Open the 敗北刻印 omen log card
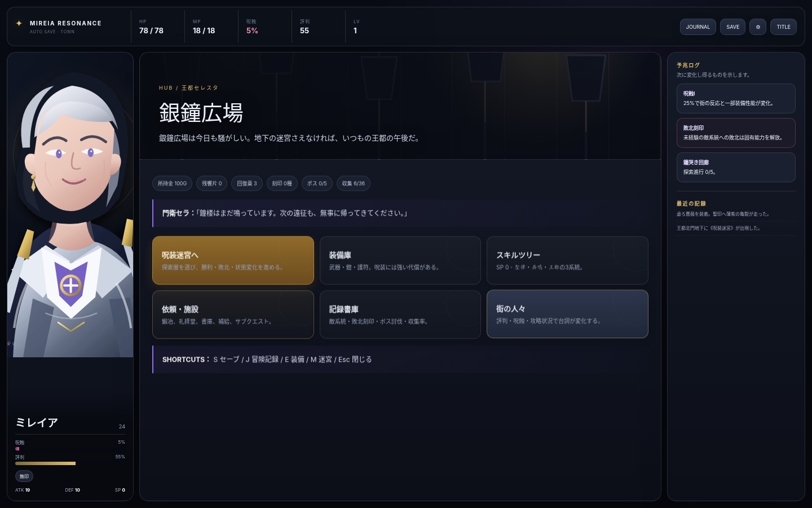812x508 pixels. (736, 133)
